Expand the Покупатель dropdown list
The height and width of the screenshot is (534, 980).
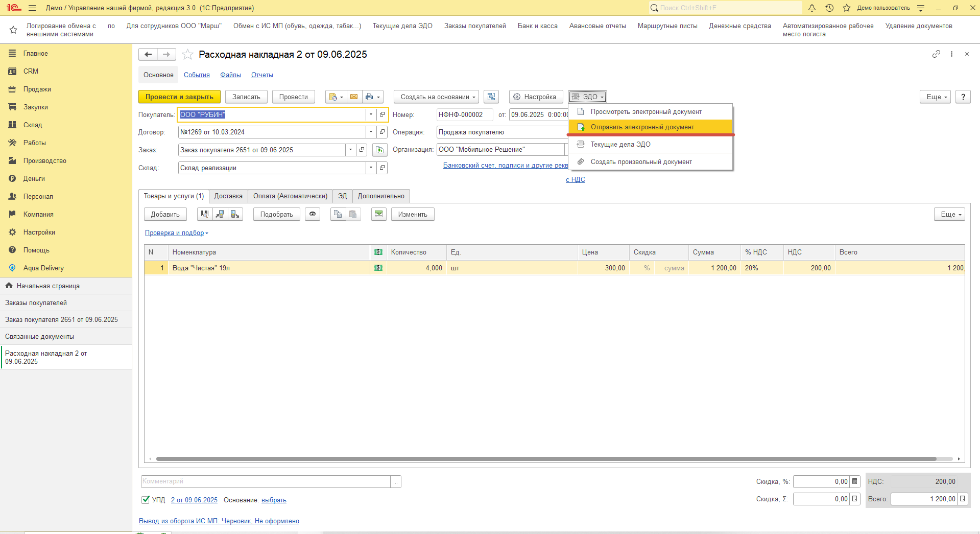pos(371,114)
